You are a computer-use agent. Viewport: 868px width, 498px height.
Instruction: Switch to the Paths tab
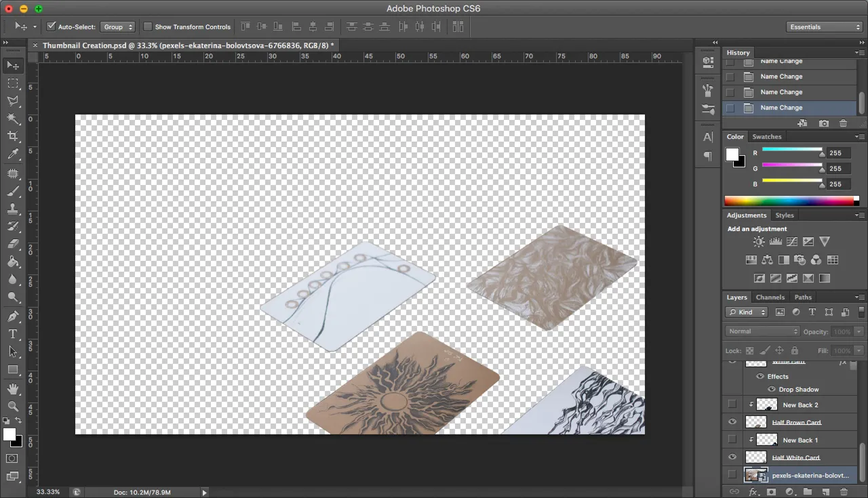pyautogui.click(x=803, y=297)
